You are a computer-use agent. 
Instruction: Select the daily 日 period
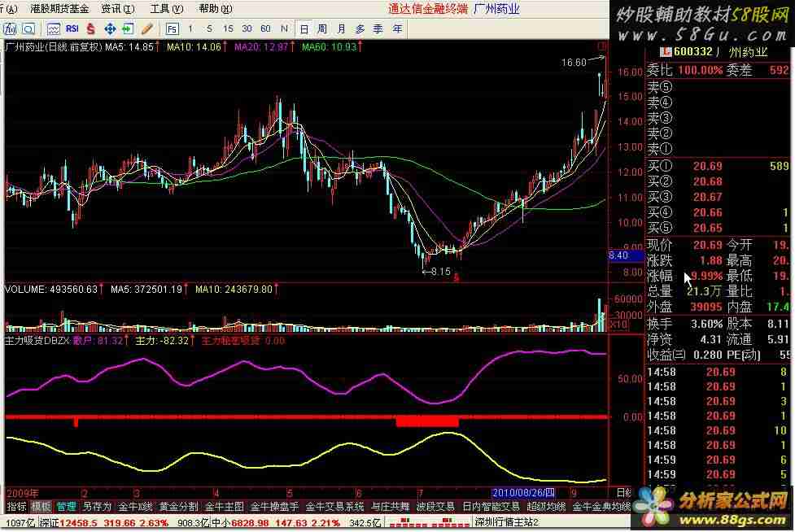click(304, 29)
